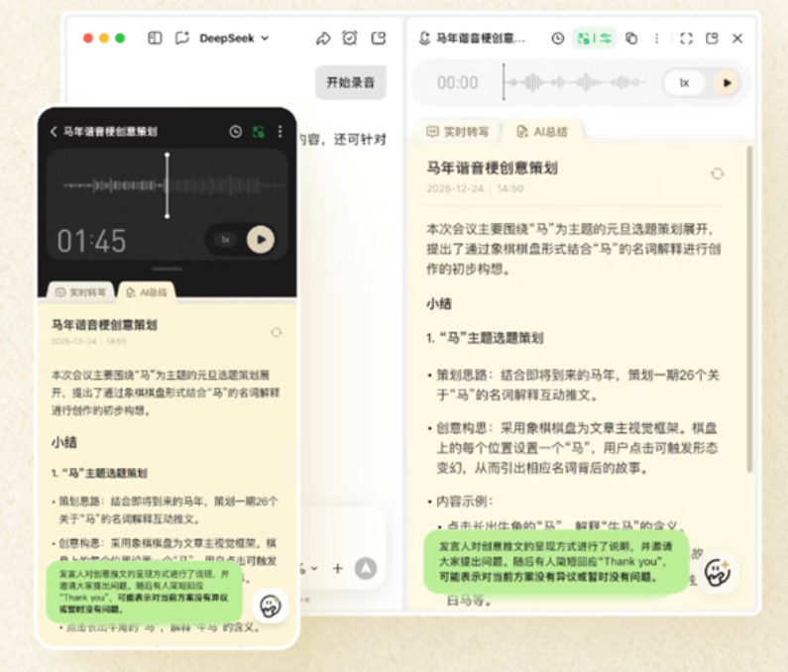Enter fullscreen with the expand icon

[686, 39]
